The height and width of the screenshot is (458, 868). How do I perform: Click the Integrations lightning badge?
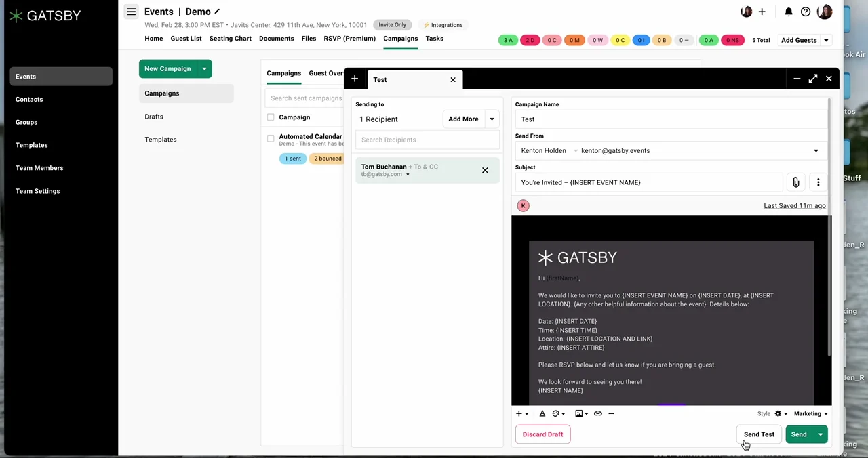[443, 25]
